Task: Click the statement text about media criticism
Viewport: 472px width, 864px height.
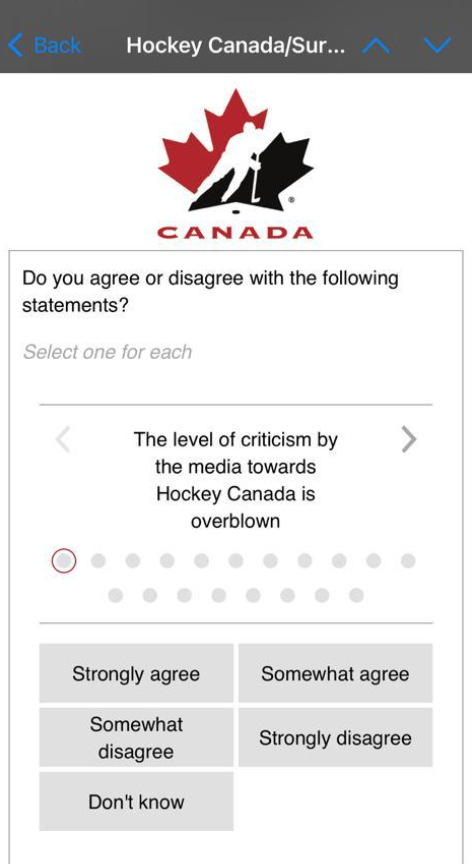Action: 236,480
